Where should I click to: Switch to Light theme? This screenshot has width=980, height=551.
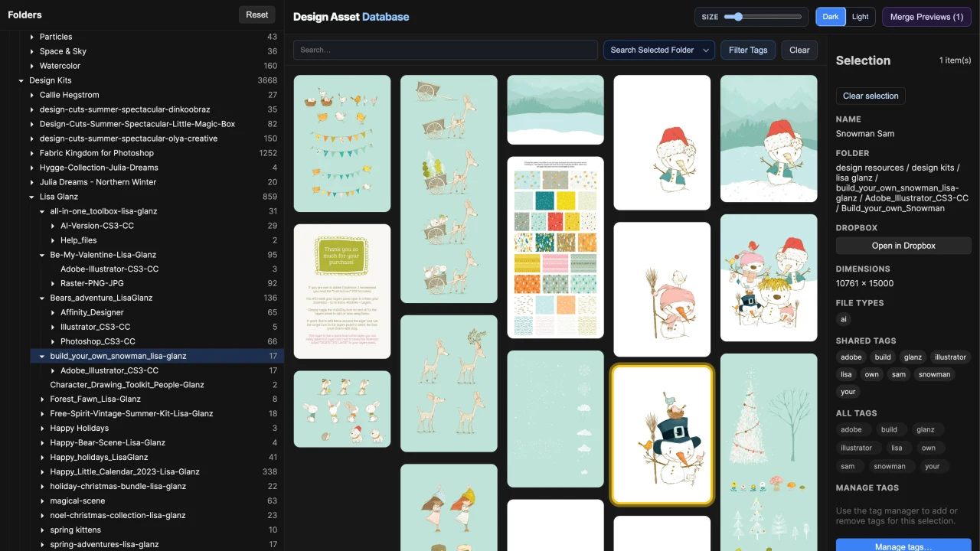[x=861, y=17]
